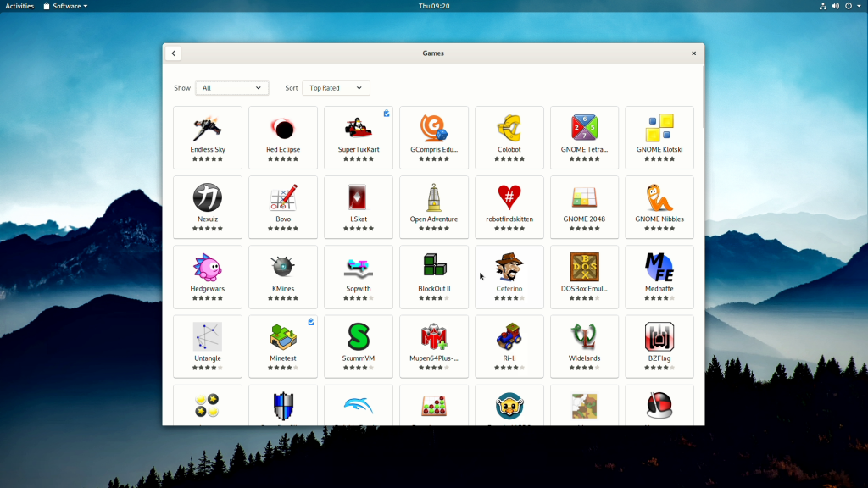Viewport: 868px width, 488px height.
Task: Select the Minetest tile
Action: point(282,346)
